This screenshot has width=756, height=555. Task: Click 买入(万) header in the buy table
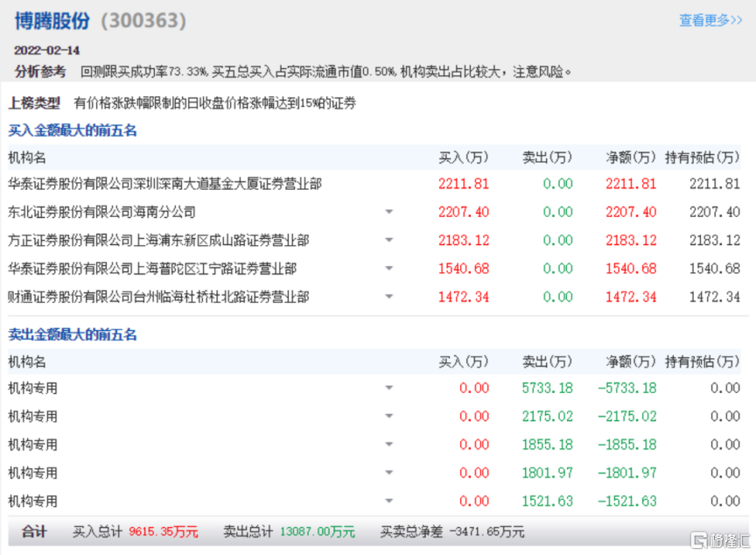tap(464, 158)
